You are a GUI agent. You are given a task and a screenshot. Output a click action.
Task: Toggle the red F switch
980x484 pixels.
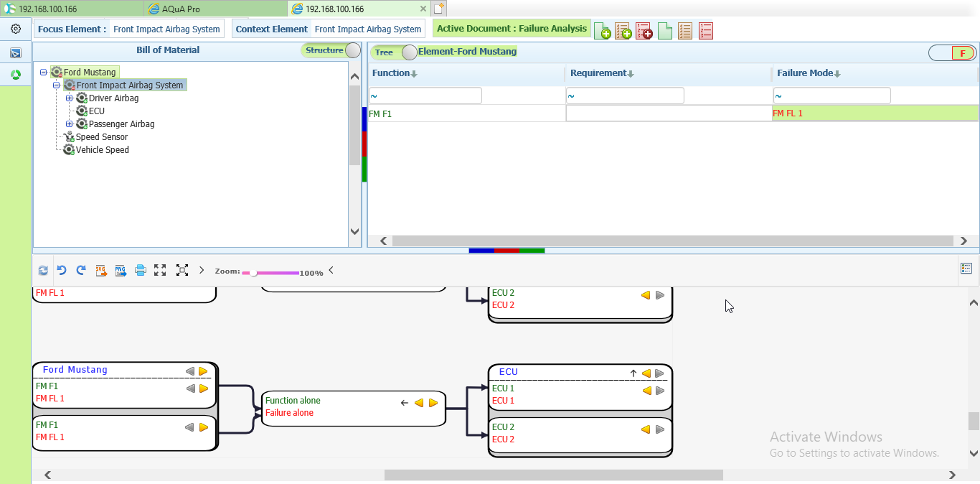click(952, 53)
